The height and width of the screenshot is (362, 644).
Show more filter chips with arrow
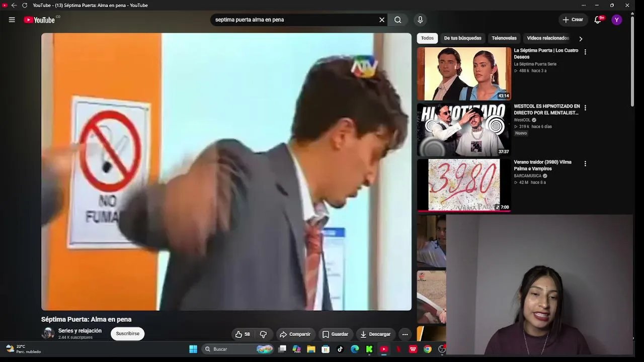[x=581, y=39]
